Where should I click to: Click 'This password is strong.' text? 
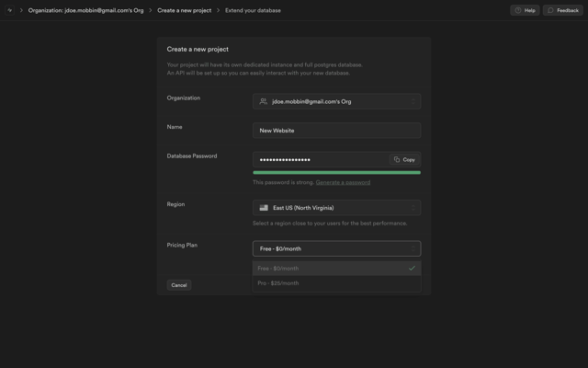(283, 182)
